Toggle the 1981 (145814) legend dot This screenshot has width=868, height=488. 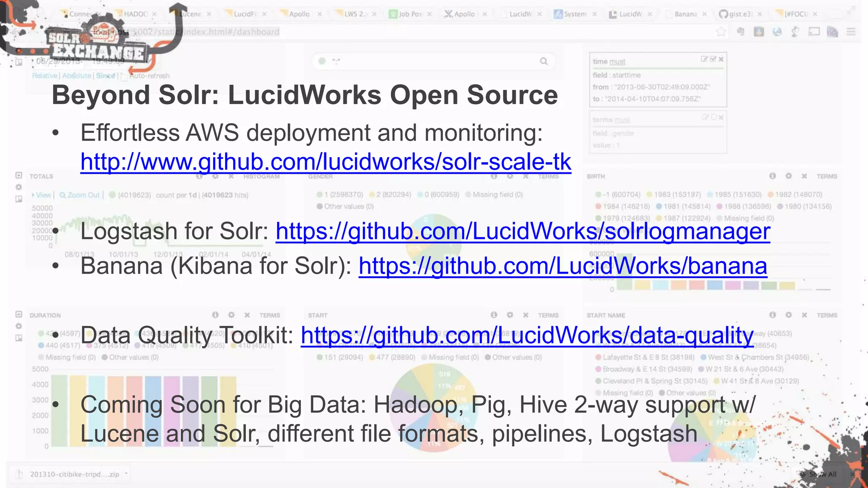click(659, 206)
